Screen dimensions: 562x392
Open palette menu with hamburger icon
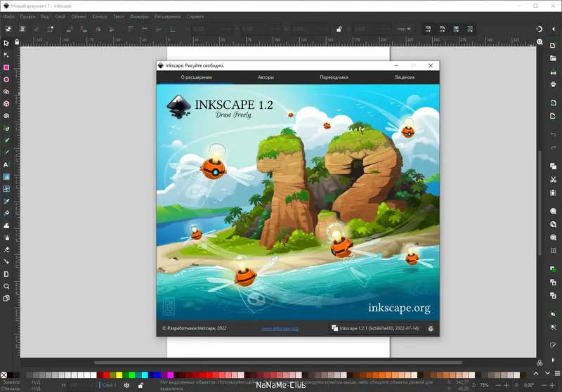557,373
